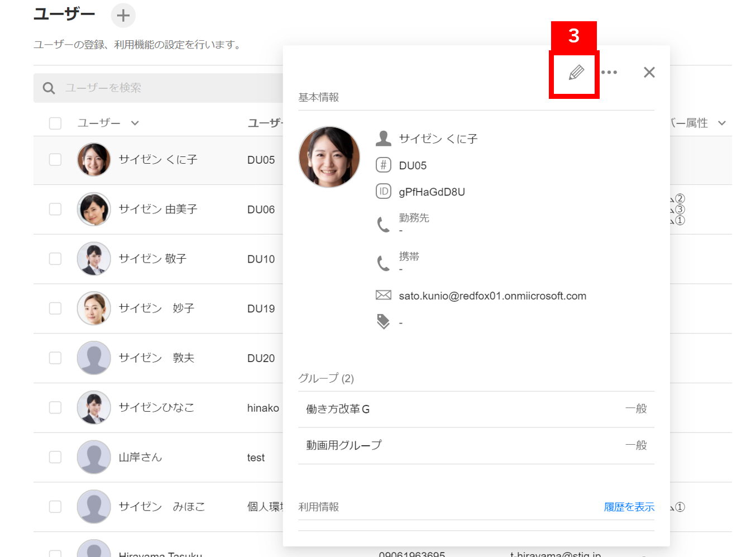The image size is (756, 557).
Task: Click the email envelope icon
Action: tap(384, 295)
